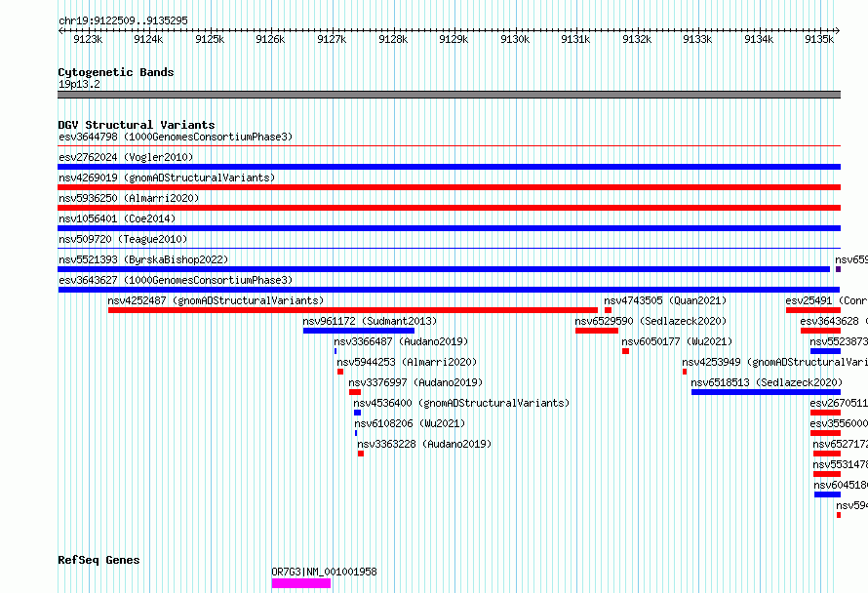Click the esv3644798 variant label
The height and width of the screenshot is (593, 868).
[176, 137]
